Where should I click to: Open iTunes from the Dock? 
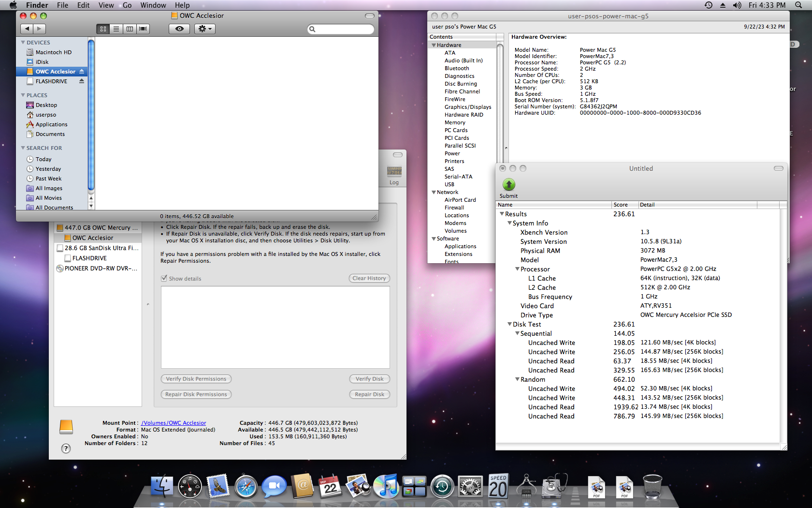pyautogui.click(x=386, y=487)
